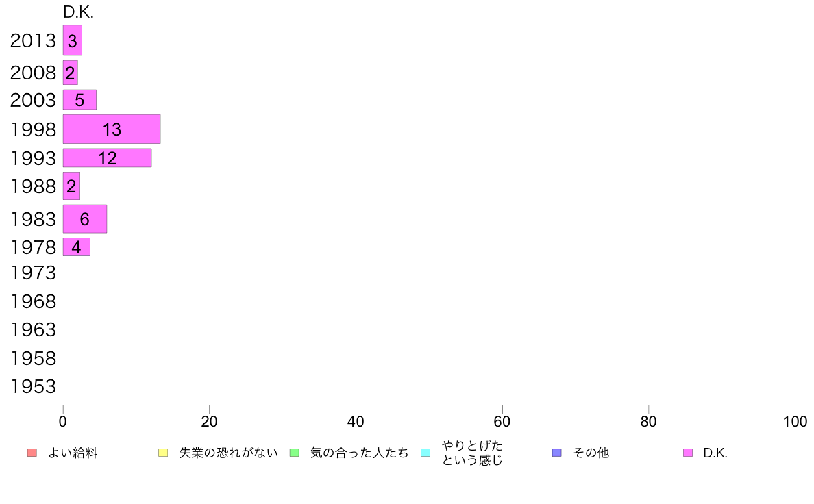Select the 2008 bar showing 2
The width and height of the screenshot is (814, 504).
(x=71, y=73)
